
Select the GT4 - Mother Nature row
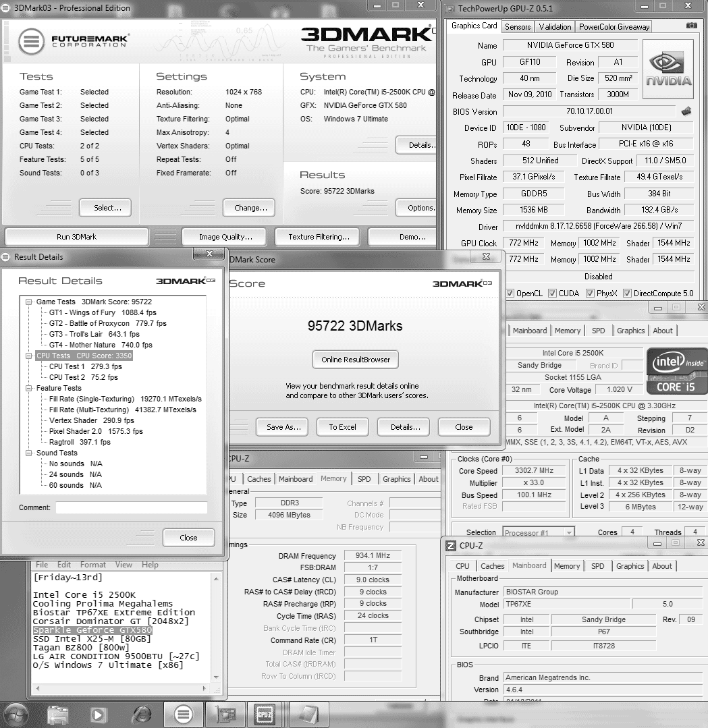tap(101, 345)
